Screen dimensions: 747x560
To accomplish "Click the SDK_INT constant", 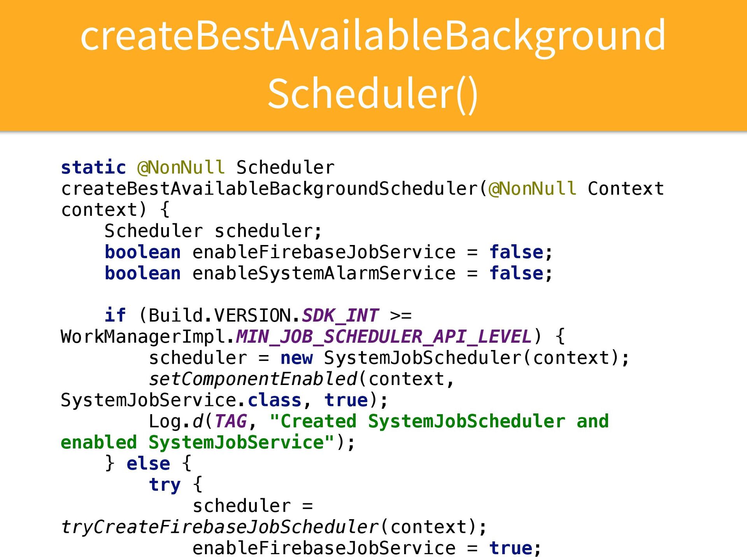I will coord(340,315).
